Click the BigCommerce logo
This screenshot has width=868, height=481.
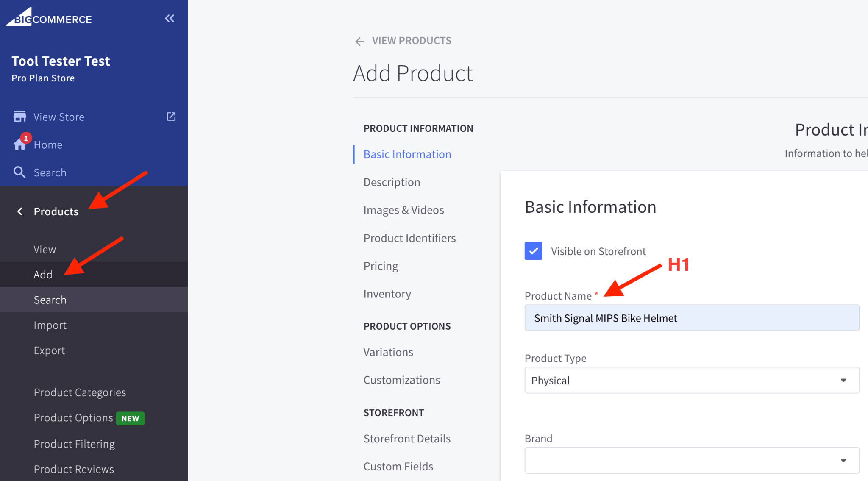49,18
